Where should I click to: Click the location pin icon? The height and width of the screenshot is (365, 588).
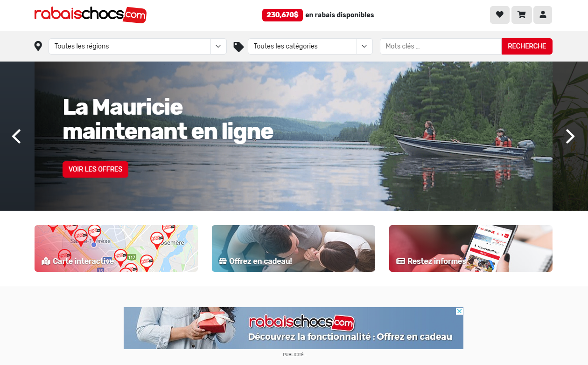pos(38,46)
